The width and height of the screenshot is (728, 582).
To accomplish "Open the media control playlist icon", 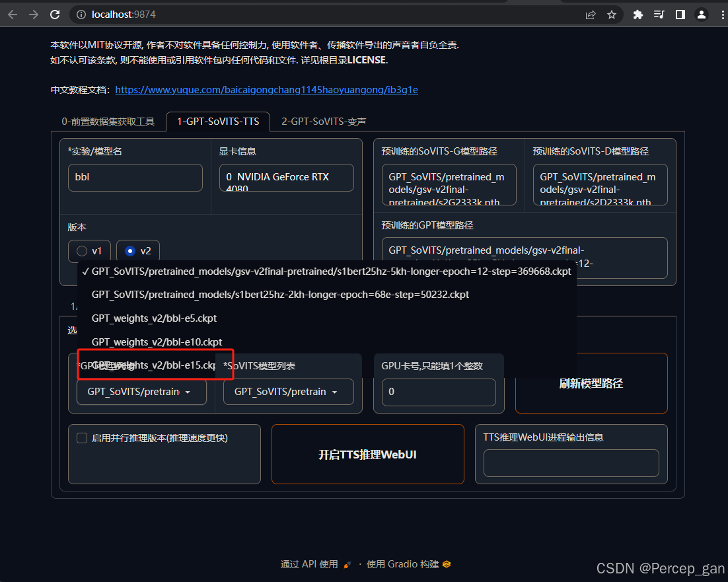I will point(659,15).
